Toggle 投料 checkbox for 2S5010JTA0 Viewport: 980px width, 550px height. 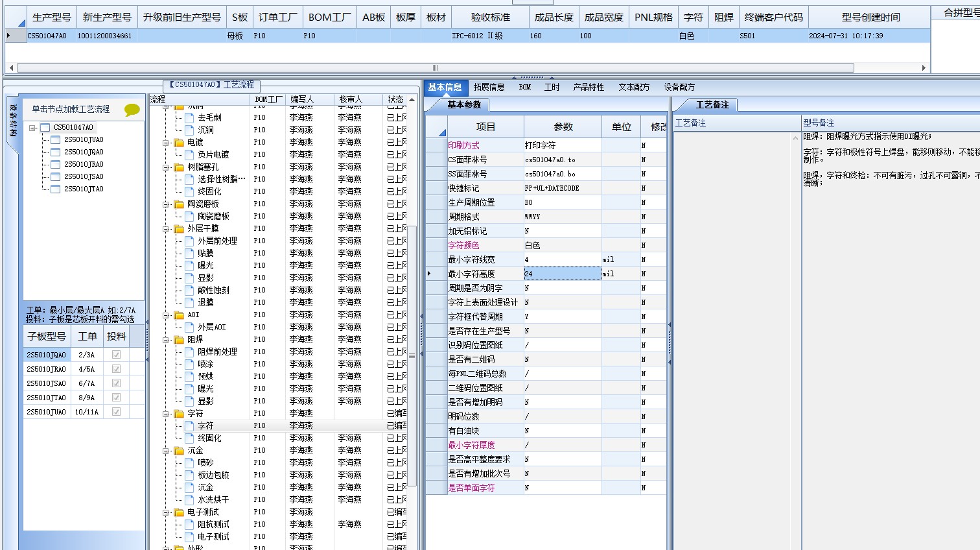click(x=117, y=398)
